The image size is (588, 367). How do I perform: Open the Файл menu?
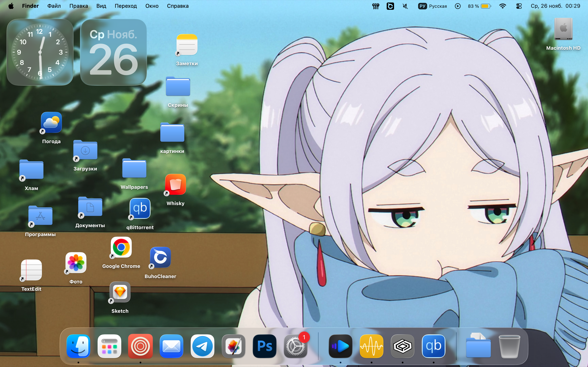point(54,6)
